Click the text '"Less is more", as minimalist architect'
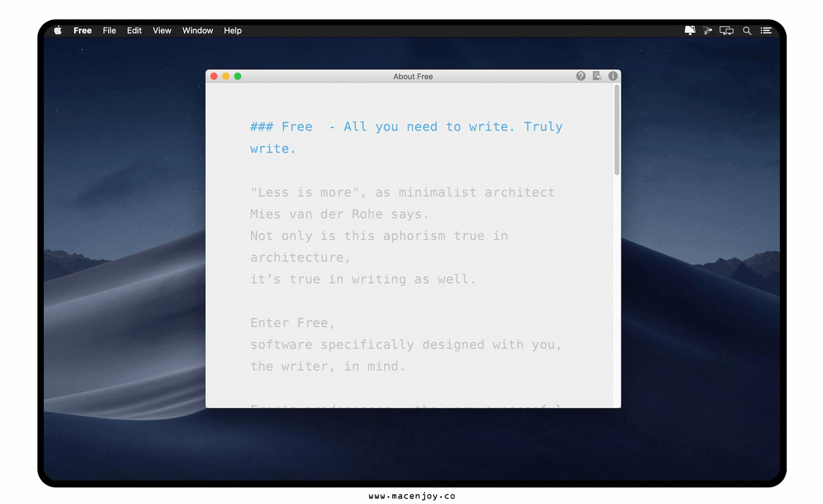The image size is (823, 504). (x=403, y=192)
